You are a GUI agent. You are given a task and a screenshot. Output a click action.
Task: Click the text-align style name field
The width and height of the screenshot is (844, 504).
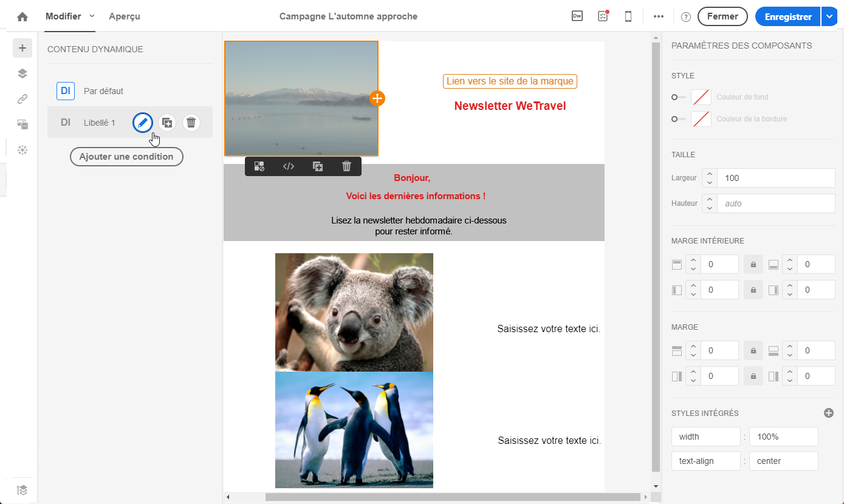click(x=705, y=461)
